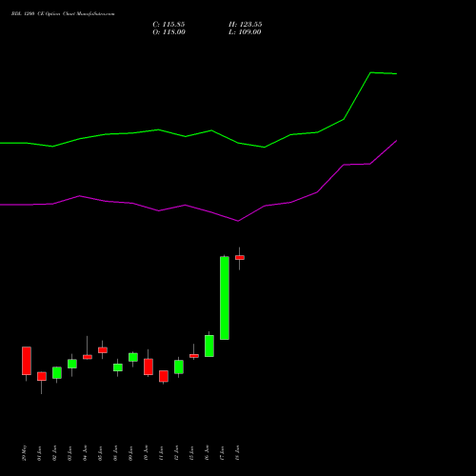Select the large red candlestick on 29 May
This screenshot has width=476, height=476.
pos(27,361)
